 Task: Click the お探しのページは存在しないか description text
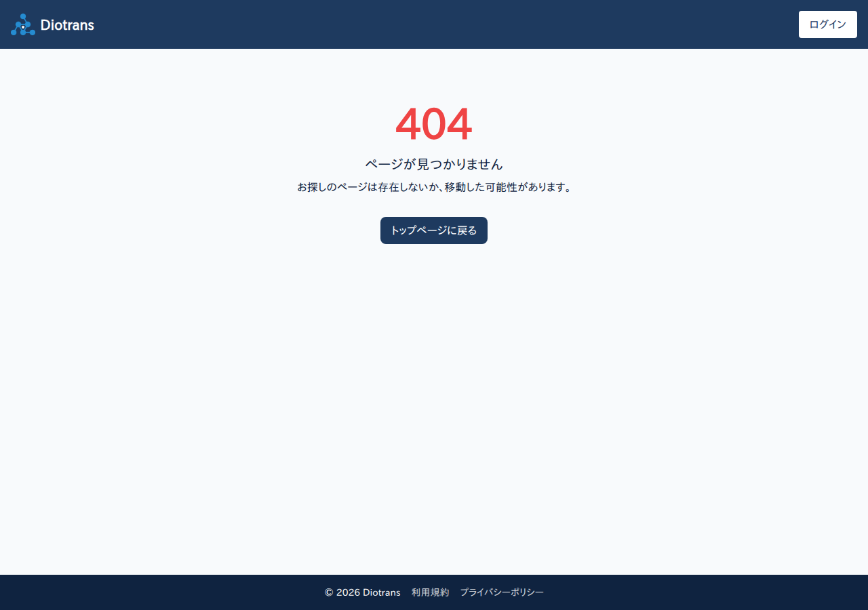[x=434, y=187]
